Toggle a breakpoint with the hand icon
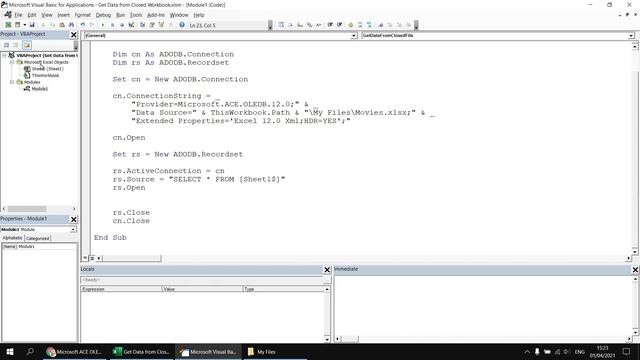The image size is (640, 360). pyautogui.click(x=350, y=25)
